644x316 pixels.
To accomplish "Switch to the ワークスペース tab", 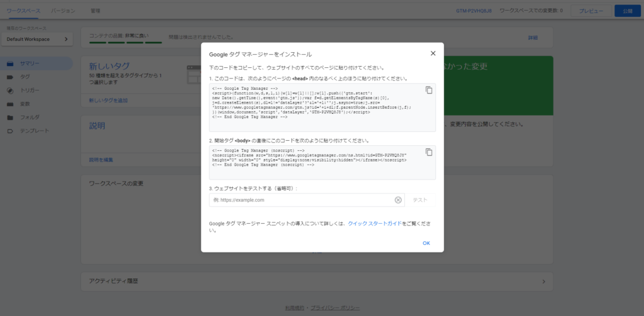I will click(x=23, y=11).
